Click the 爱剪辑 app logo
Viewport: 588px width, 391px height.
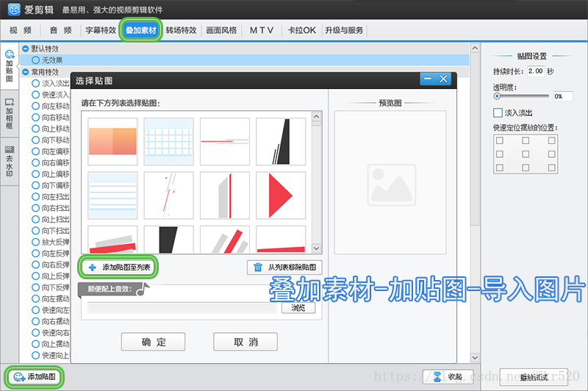(x=14, y=10)
